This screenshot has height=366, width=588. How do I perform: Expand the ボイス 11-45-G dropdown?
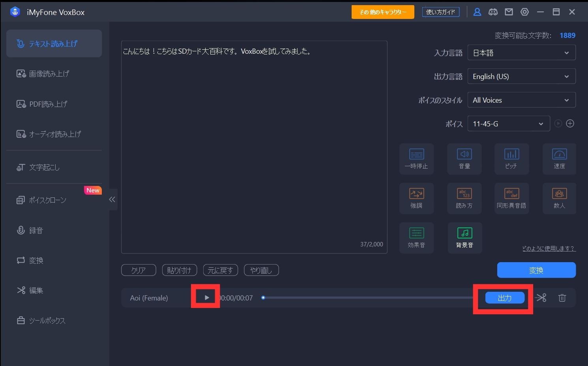click(508, 124)
